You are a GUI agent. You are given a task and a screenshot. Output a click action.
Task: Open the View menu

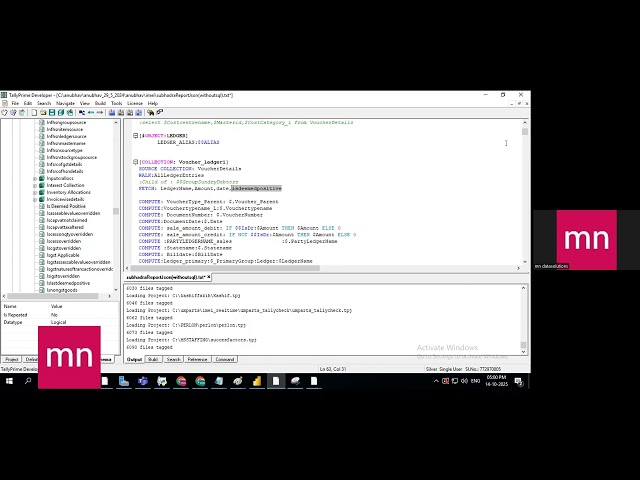tap(84, 103)
